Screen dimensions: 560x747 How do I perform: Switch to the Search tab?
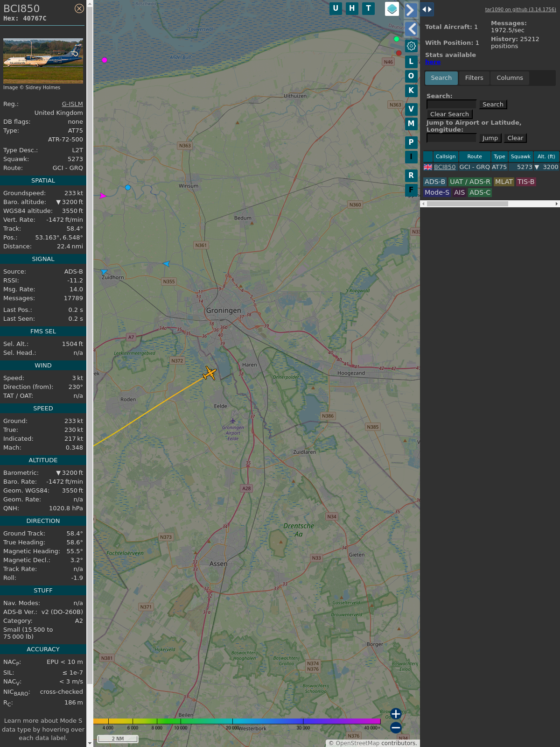click(441, 78)
